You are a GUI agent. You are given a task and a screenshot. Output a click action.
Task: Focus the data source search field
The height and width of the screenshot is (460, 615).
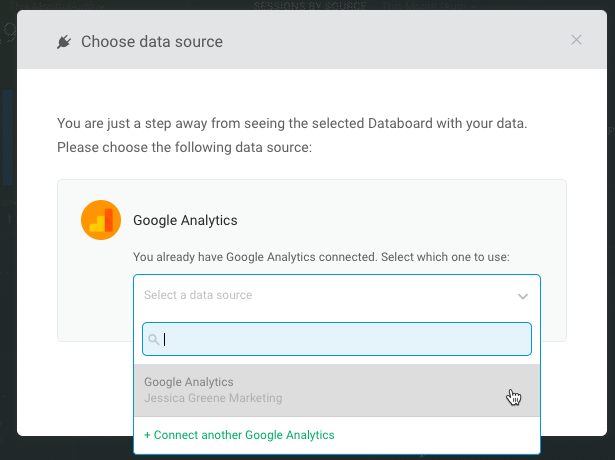click(x=345, y=339)
